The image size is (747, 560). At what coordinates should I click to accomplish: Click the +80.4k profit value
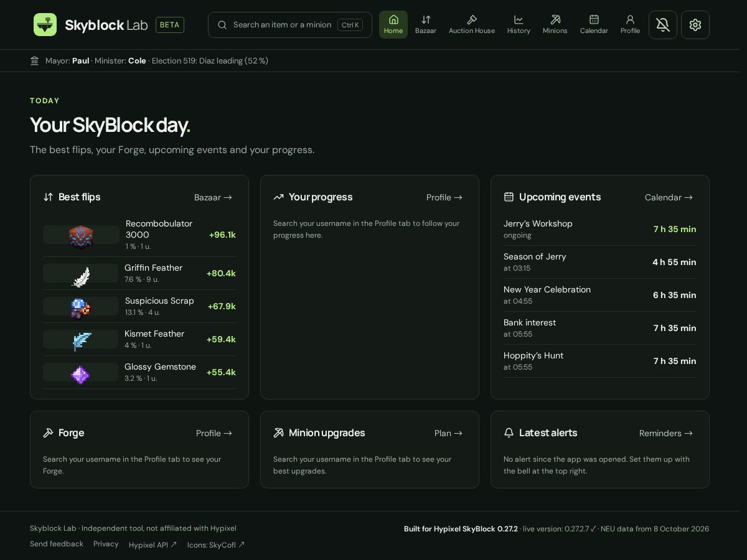coord(221,273)
